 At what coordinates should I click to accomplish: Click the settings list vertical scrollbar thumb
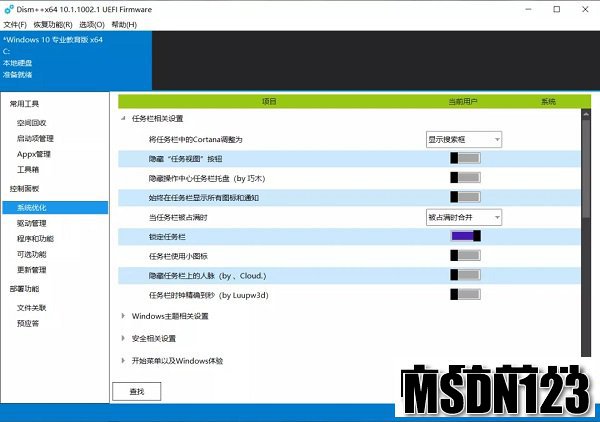point(586,168)
